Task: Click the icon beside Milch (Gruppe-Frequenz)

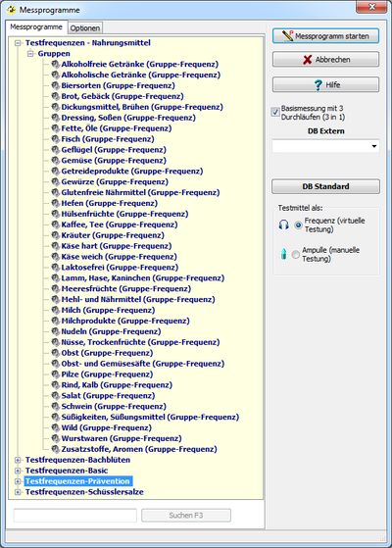Action: coord(55,311)
